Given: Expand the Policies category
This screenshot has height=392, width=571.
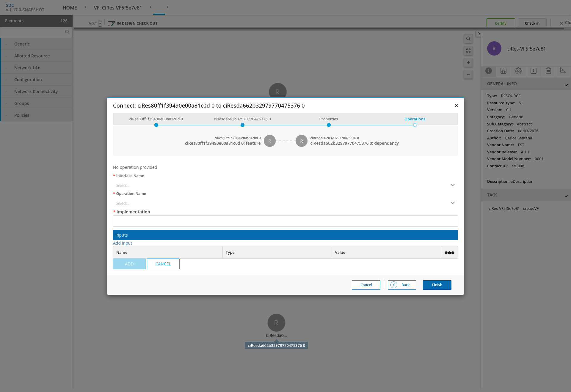Looking at the screenshot, I should 36,115.
